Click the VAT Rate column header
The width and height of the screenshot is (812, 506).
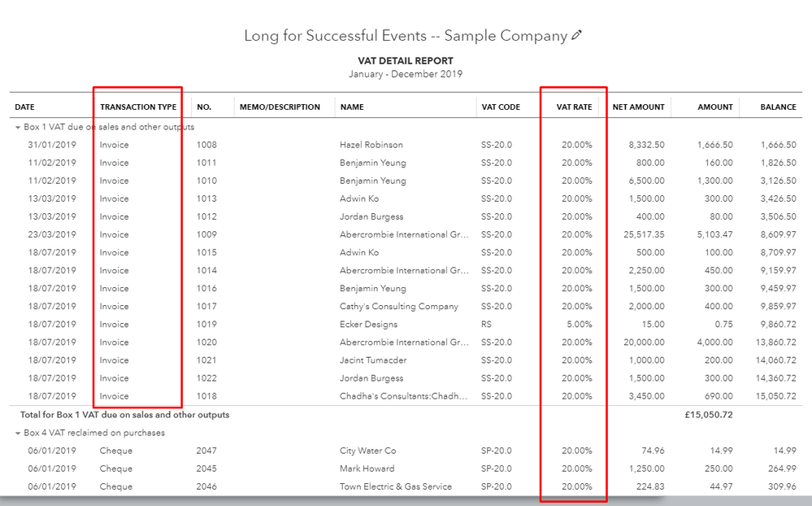pyautogui.click(x=574, y=107)
